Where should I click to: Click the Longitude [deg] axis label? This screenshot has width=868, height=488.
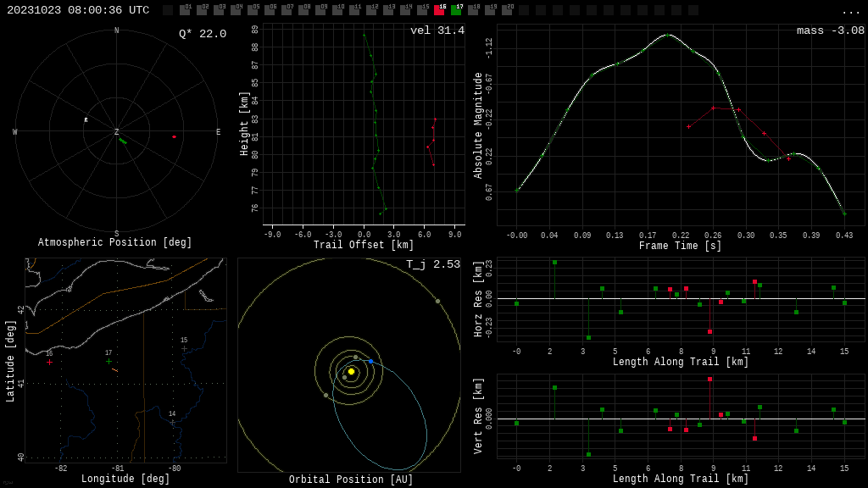125,479
